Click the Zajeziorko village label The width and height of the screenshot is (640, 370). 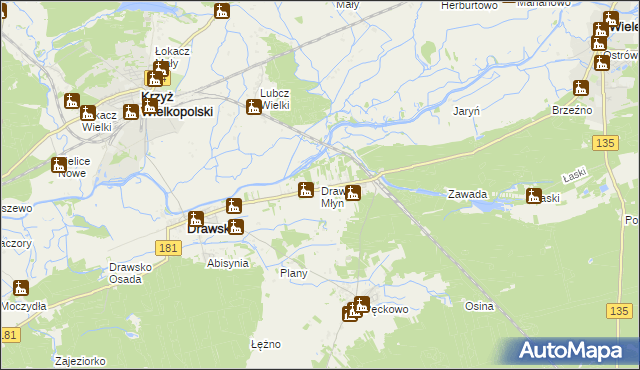pos(80,361)
